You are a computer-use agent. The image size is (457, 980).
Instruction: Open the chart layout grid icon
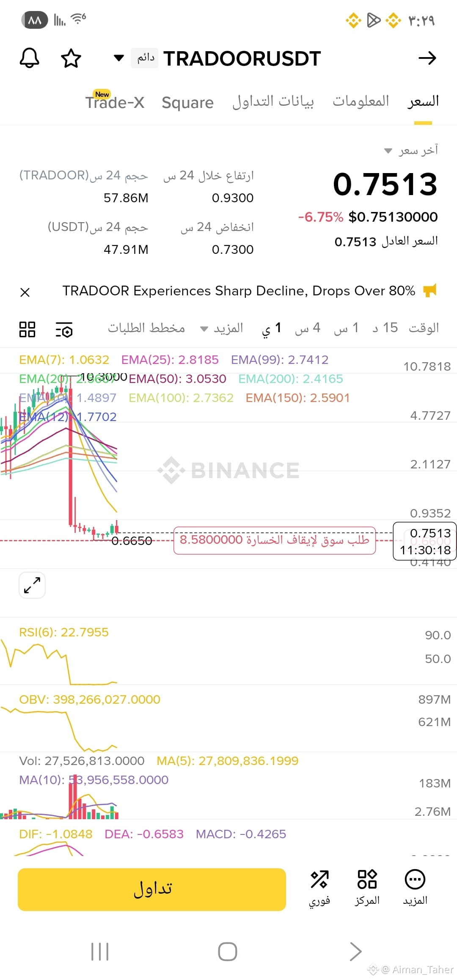[x=27, y=329]
